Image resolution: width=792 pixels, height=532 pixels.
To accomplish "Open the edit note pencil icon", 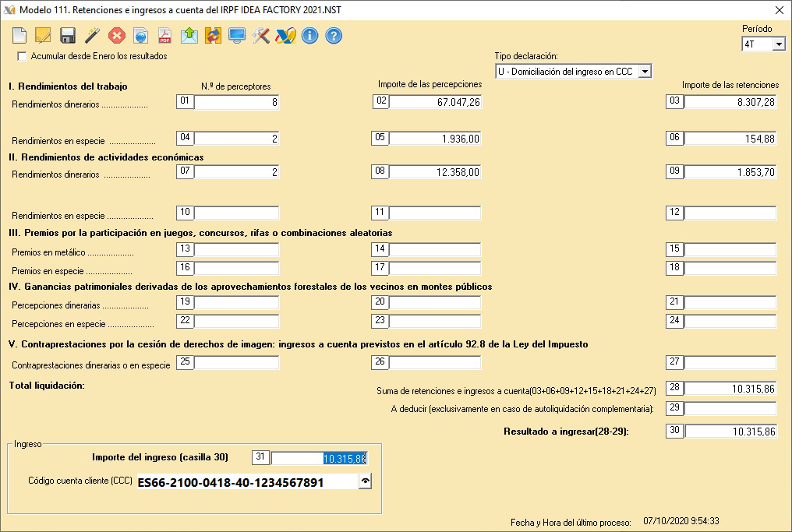I will [x=43, y=35].
